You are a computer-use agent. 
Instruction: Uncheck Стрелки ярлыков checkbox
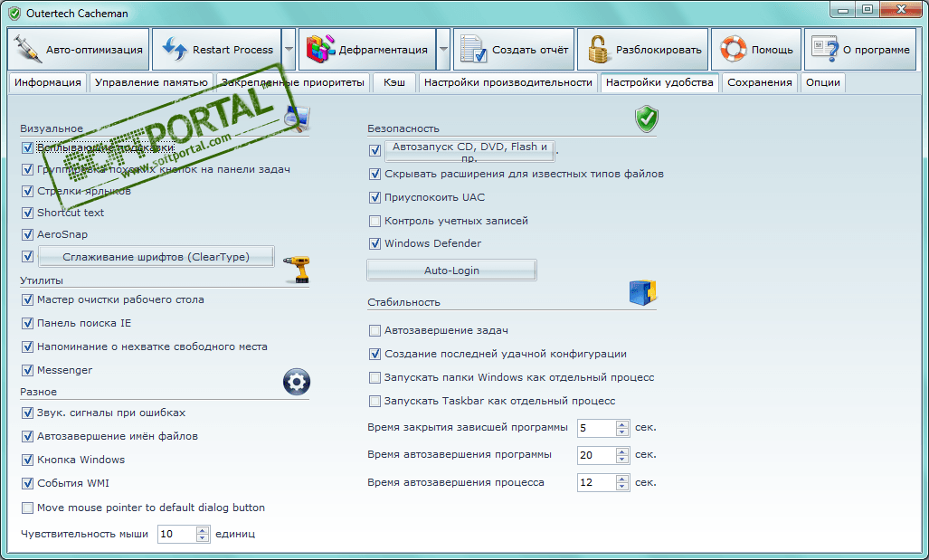coord(27,191)
